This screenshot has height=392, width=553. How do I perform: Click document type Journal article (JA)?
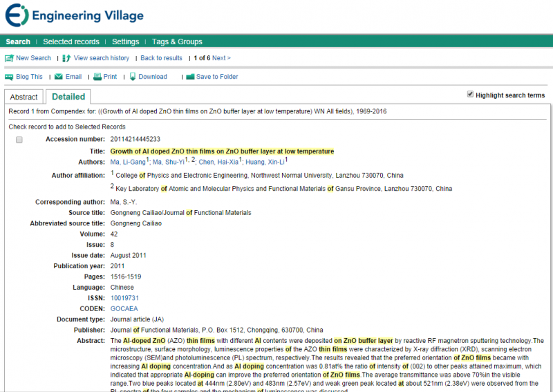click(137, 319)
